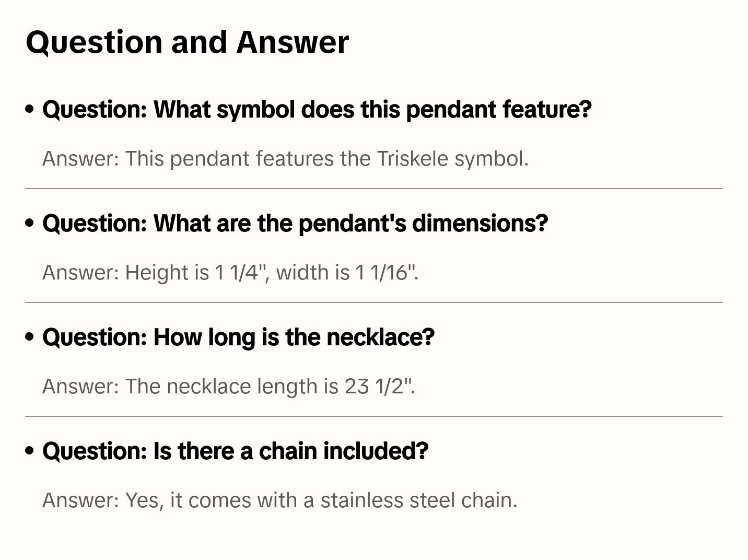Click the divider below the Triskele answer
The width and height of the screenshot is (748, 560).
pyautogui.click(x=374, y=189)
